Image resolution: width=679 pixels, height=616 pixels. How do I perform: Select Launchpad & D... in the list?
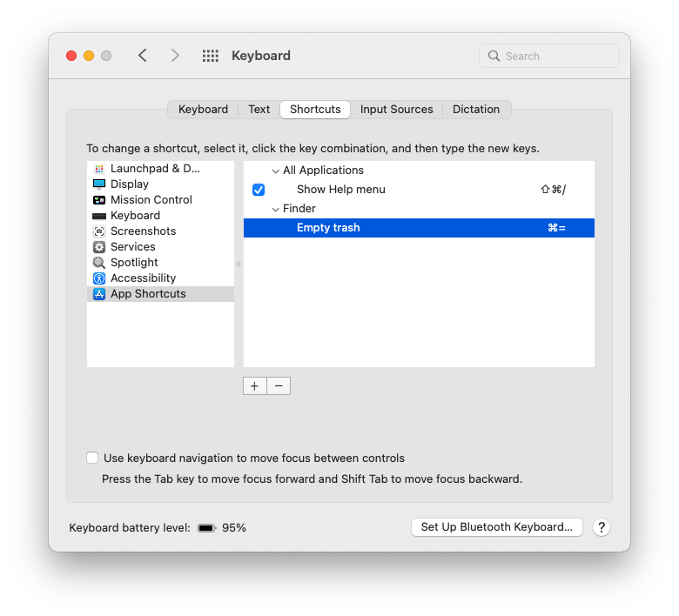155,169
